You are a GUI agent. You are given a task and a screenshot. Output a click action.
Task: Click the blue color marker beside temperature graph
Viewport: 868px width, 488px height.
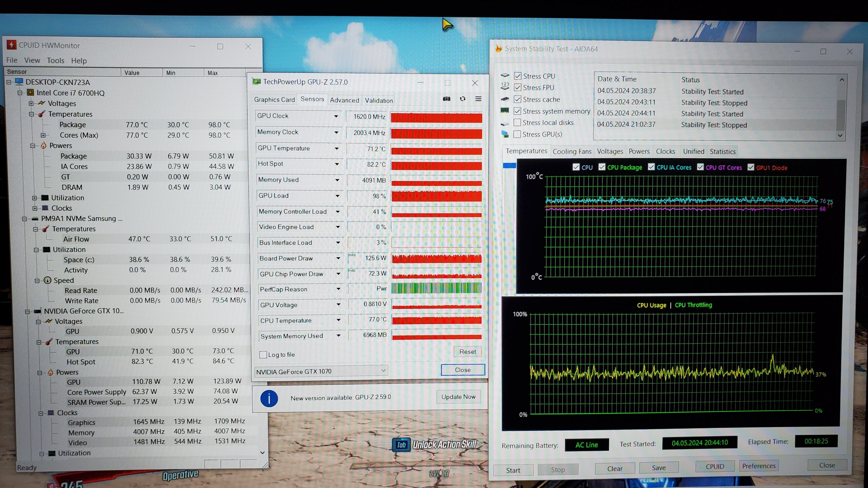509,166
